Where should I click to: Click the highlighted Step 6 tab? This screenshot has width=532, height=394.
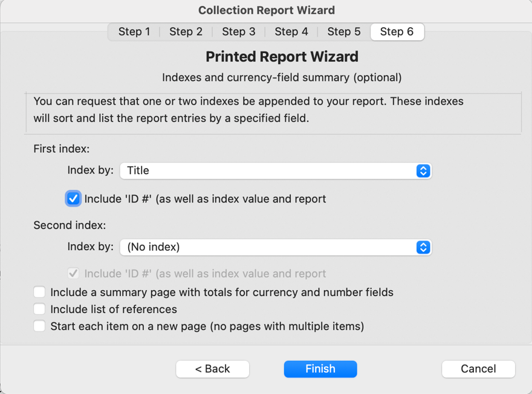(x=397, y=31)
